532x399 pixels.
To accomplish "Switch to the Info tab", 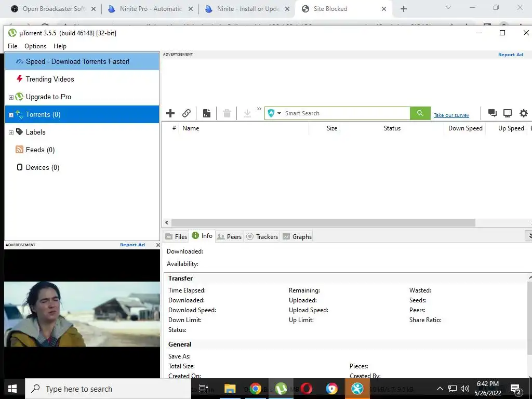I will pos(202,236).
